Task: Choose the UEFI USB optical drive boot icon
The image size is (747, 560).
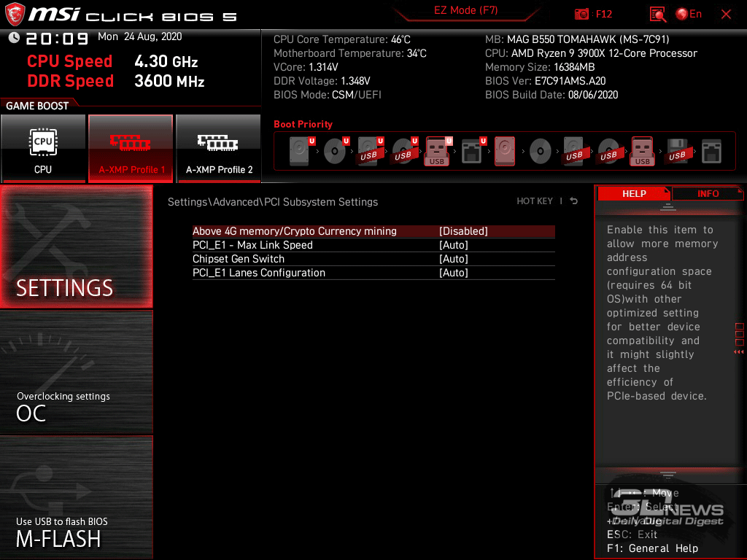Action: (x=405, y=151)
